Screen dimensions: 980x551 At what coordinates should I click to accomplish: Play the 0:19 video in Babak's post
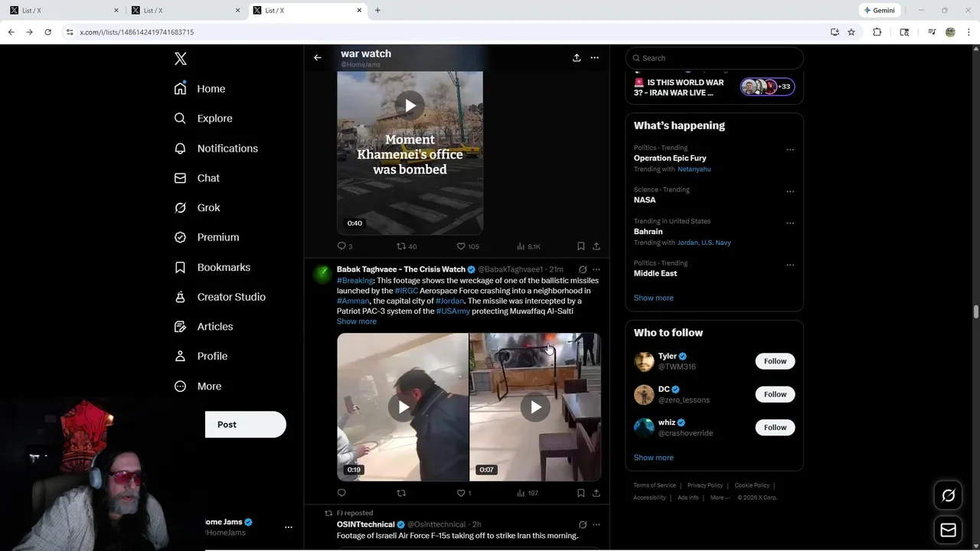click(403, 407)
